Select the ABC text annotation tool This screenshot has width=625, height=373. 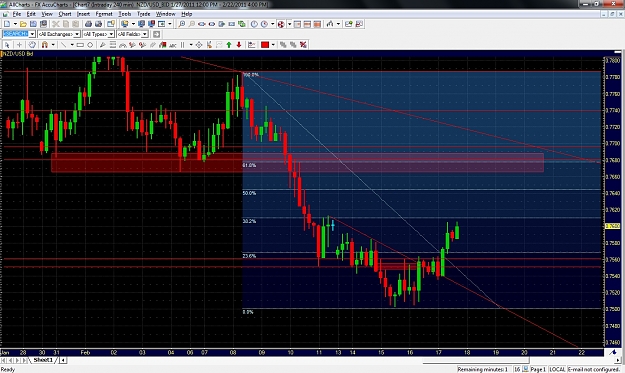[173, 45]
